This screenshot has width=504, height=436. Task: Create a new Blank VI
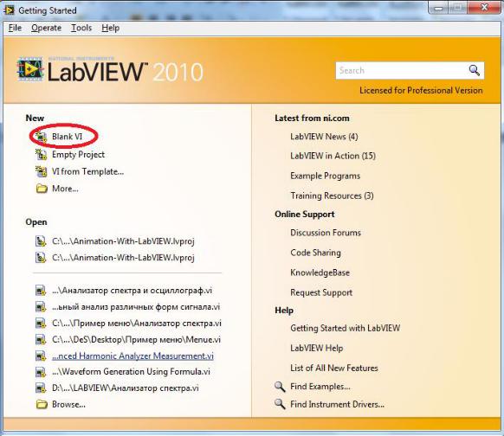[x=68, y=137]
